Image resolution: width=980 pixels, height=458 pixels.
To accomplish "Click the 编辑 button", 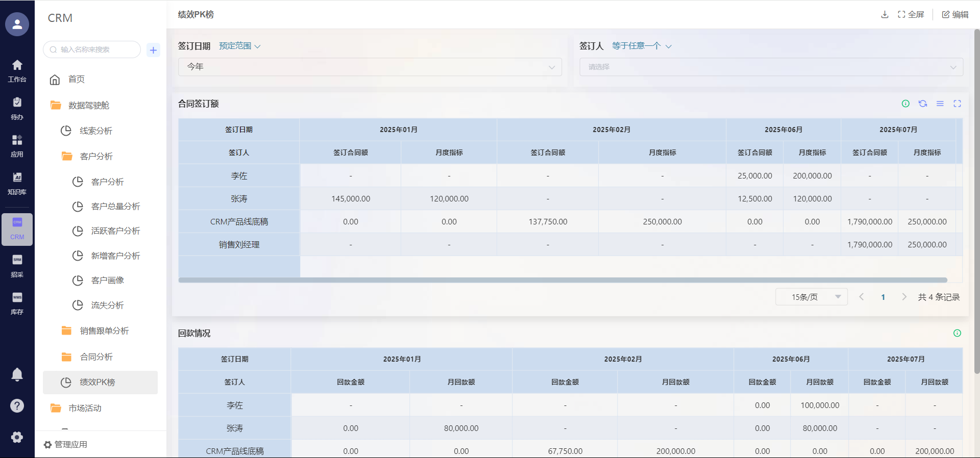I will (x=955, y=14).
